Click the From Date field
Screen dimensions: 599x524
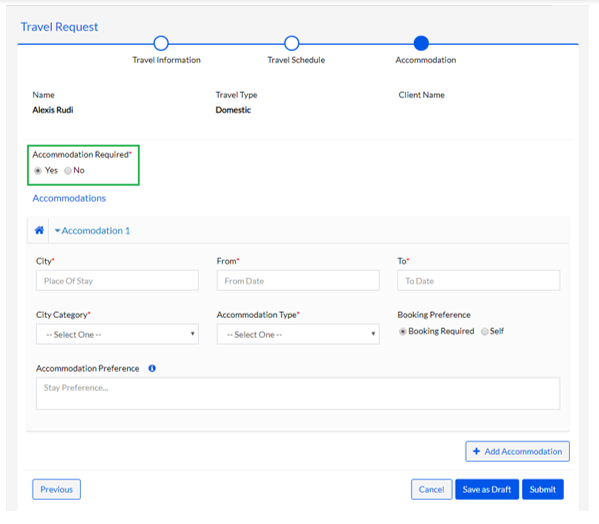[298, 280]
